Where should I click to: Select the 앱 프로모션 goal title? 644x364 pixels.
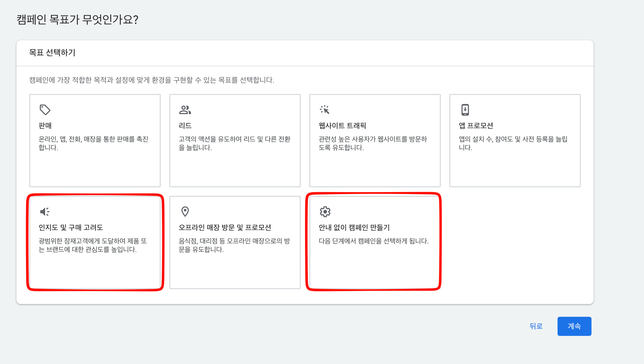click(x=476, y=125)
